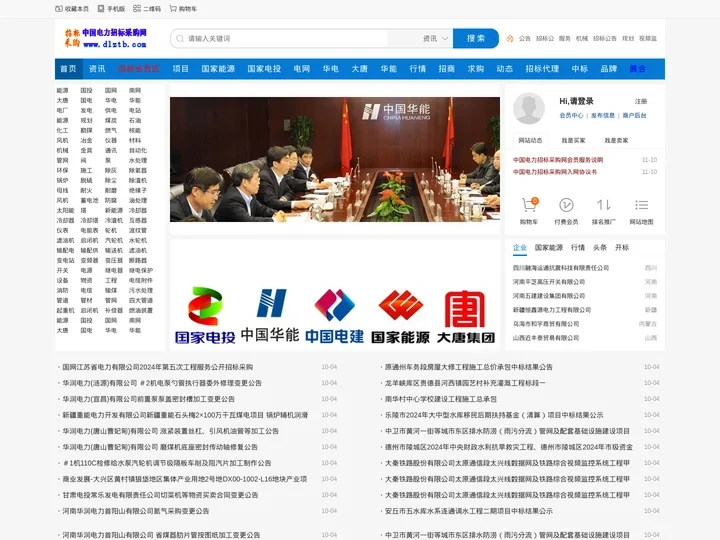Image resolution: width=720 pixels, height=540 pixels.
Task: Select the 头条 tab
Action: 600,248
